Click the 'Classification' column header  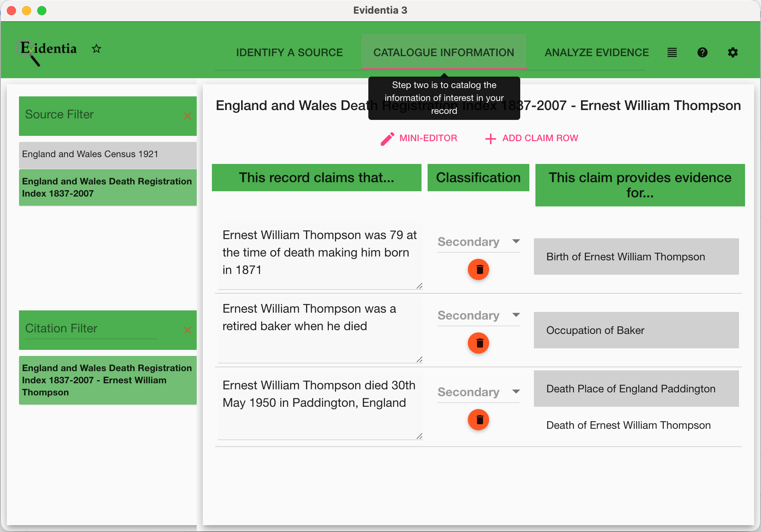(x=478, y=178)
